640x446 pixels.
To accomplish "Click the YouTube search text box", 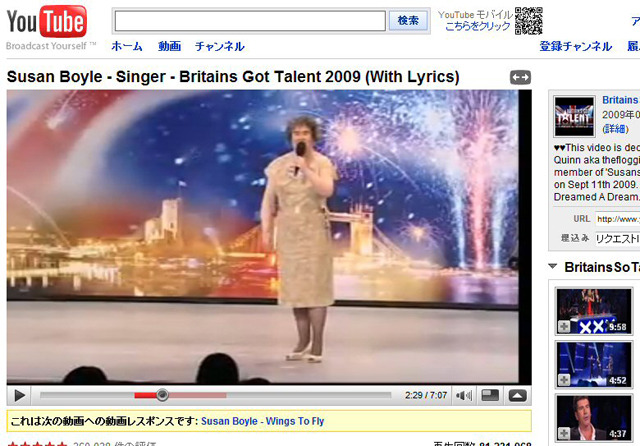I will pos(249,21).
